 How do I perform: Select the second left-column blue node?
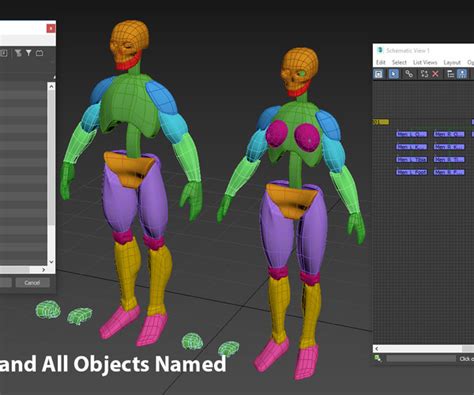pos(412,147)
